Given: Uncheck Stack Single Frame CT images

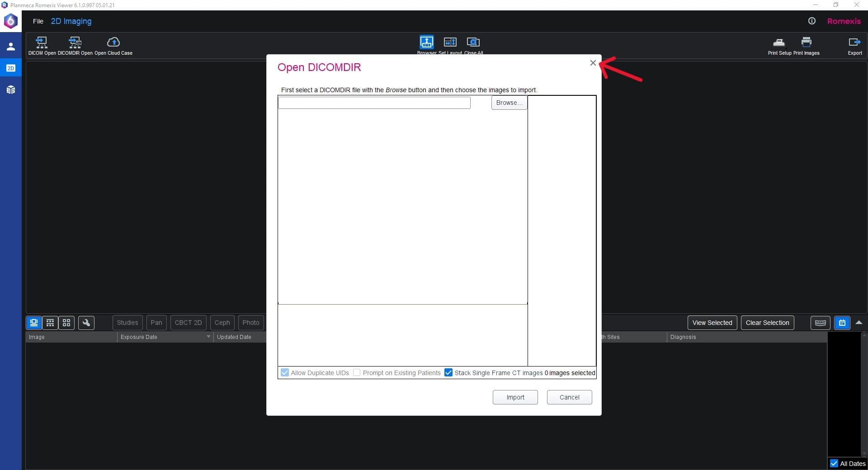Looking at the screenshot, I should [448, 373].
